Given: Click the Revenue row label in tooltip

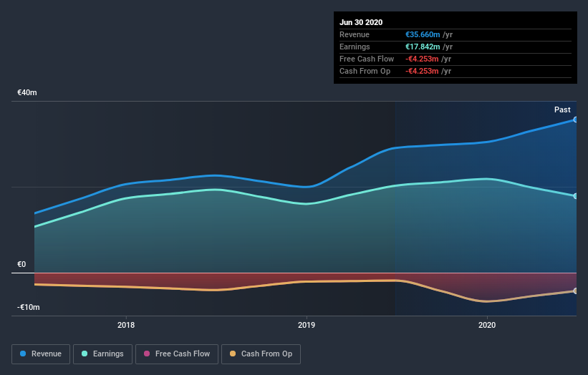Looking at the screenshot, I should pos(355,35).
